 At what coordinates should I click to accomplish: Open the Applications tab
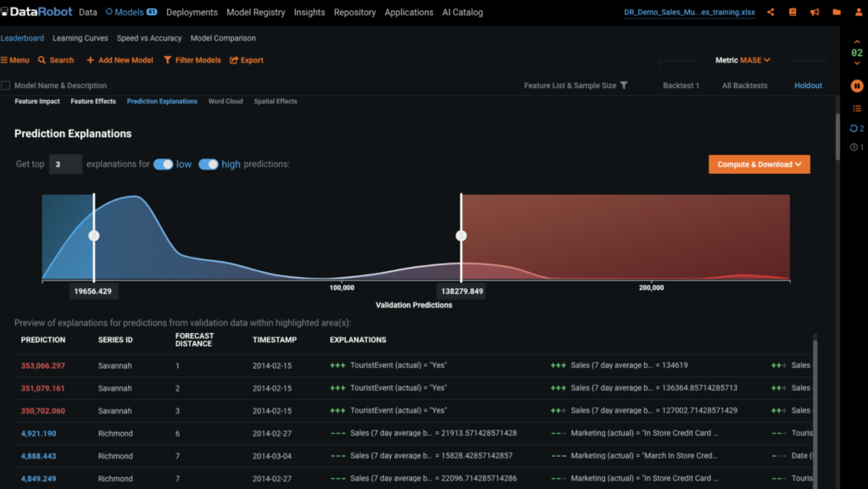[x=409, y=12]
